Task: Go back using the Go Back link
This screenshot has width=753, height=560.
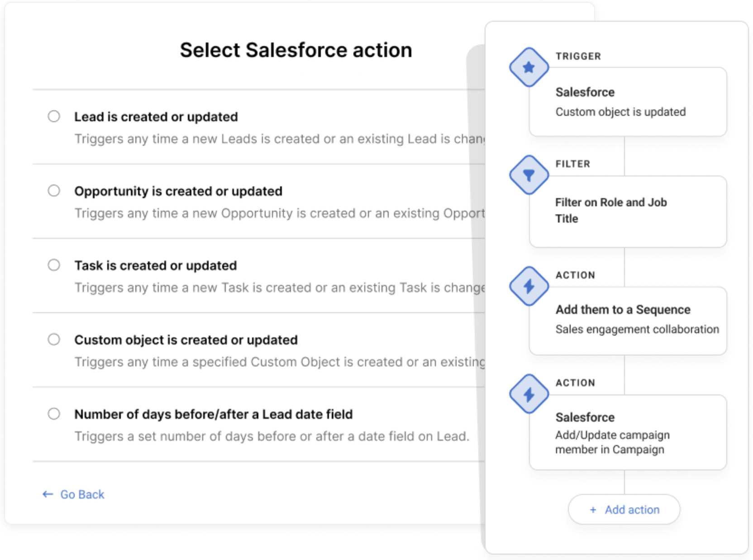Action: [82, 494]
